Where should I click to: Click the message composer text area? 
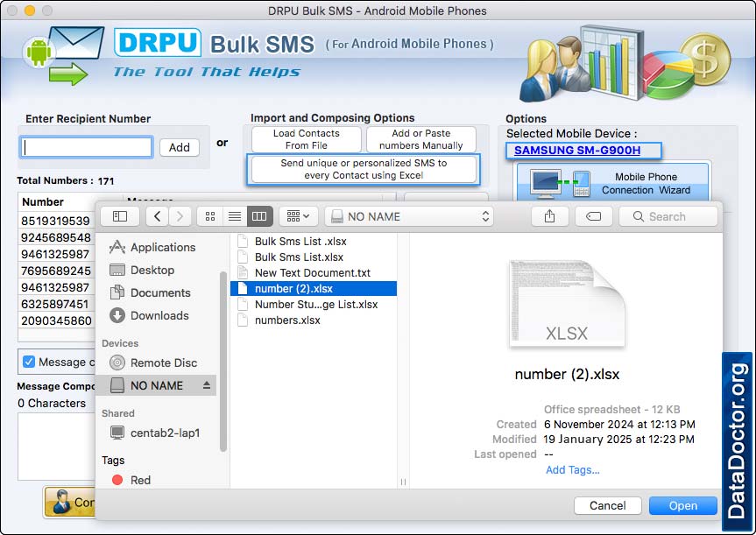pyautogui.click(x=56, y=447)
